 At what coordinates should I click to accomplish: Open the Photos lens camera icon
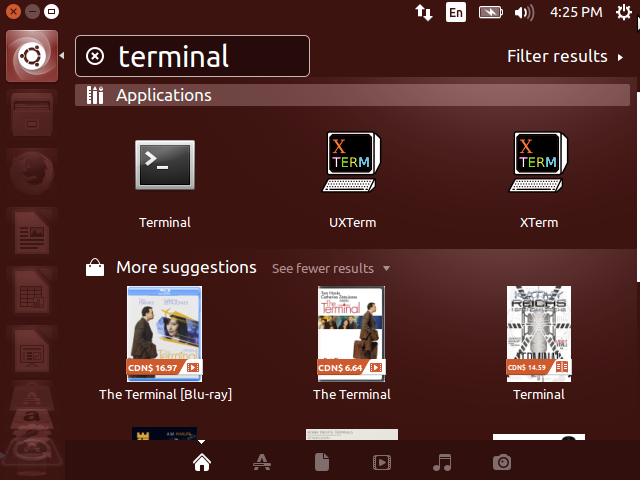point(502,462)
